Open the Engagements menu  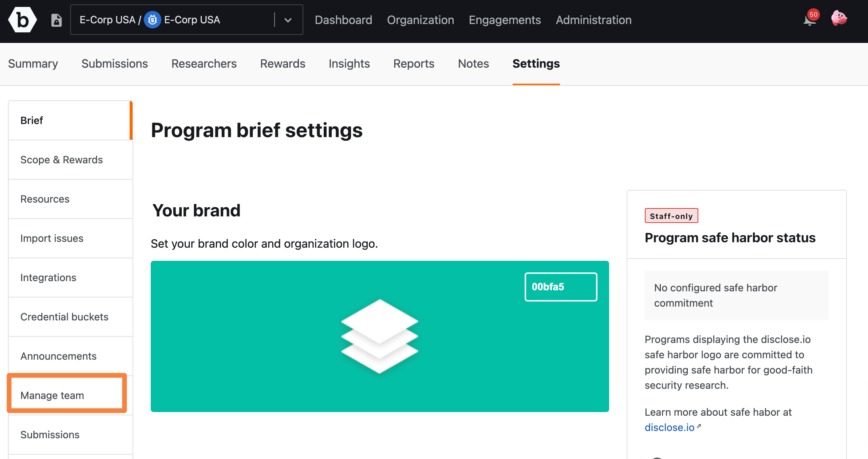tap(505, 20)
